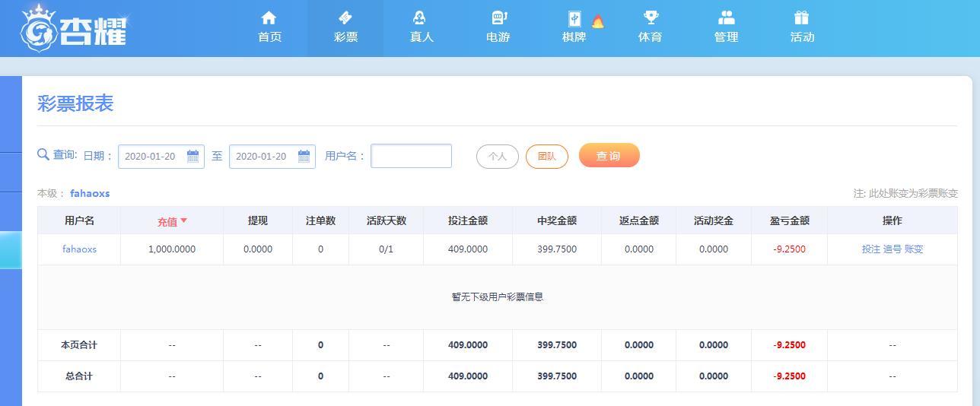The width and height of the screenshot is (980, 406).
Task: Click the 1,000.0000 recharge value
Action: (172, 249)
